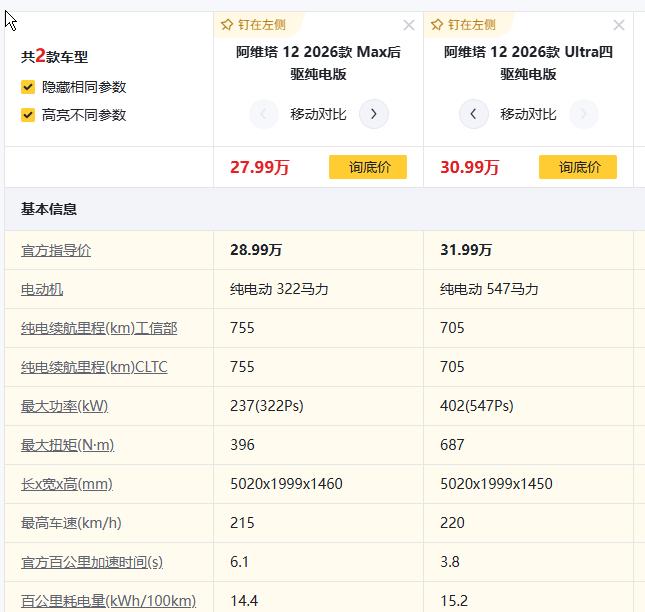
Task: Remove Max后驱纯电版 from comparison
Action: tap(409, 25)
